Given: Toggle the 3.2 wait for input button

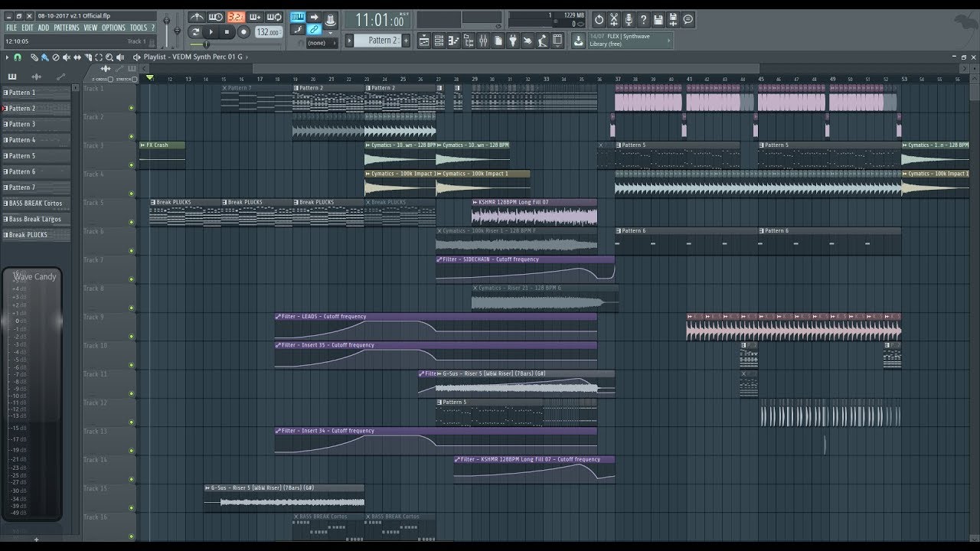Looking at the screenshot, I should click(x=235, y=17).
